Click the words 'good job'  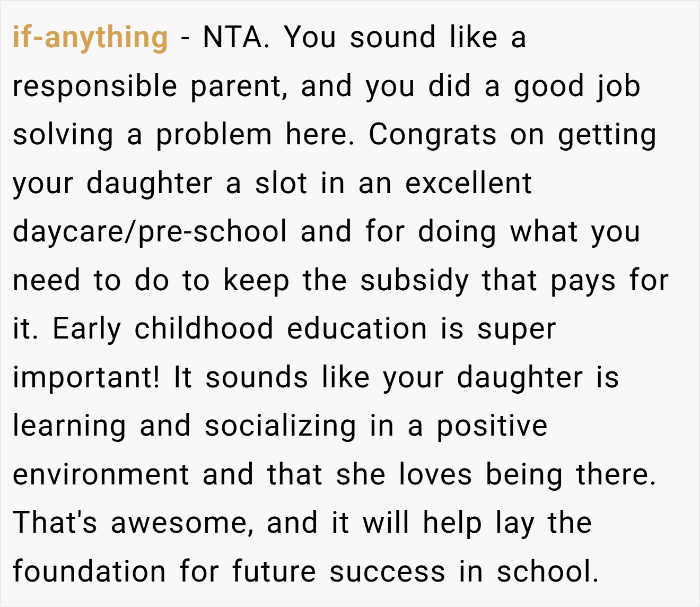(577, 87)
